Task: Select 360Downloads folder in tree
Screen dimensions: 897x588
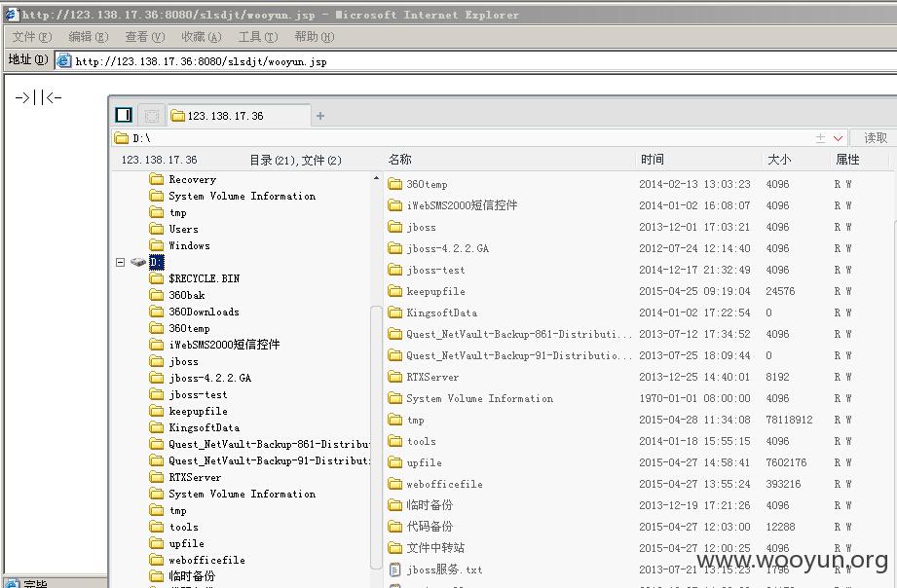Action: pyautogui.click(x=204, y=312)
